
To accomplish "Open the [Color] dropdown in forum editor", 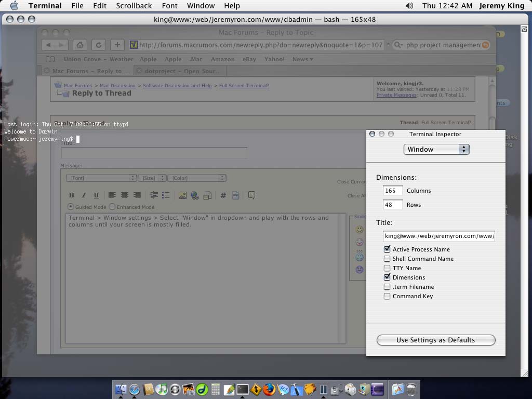I will pos(197,178).
